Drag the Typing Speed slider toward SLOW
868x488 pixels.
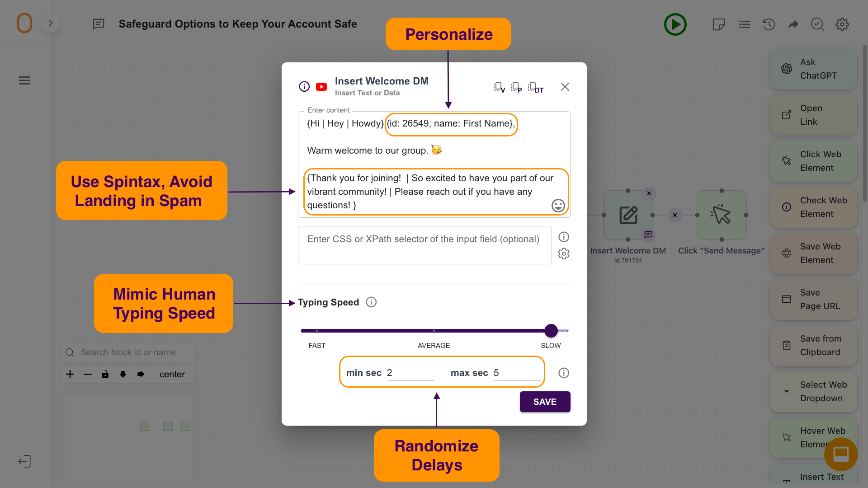[x=551, y=330]
